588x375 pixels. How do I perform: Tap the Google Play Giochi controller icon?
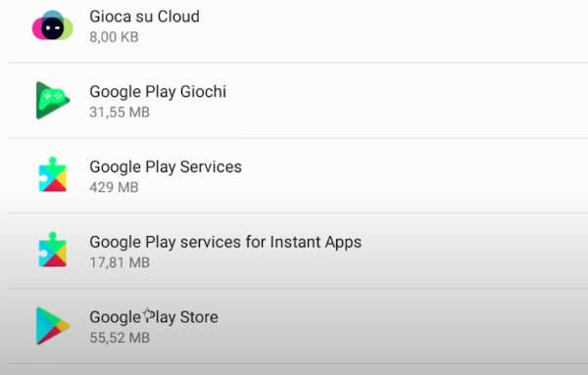click(x=53, y=101)
